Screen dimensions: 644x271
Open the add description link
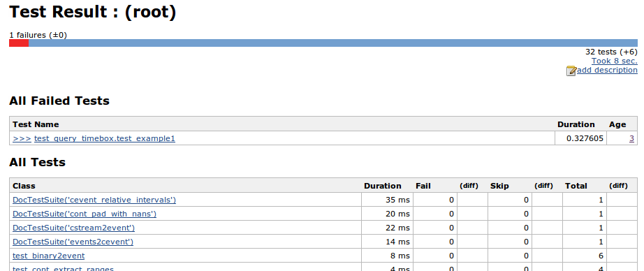[607, 71]
